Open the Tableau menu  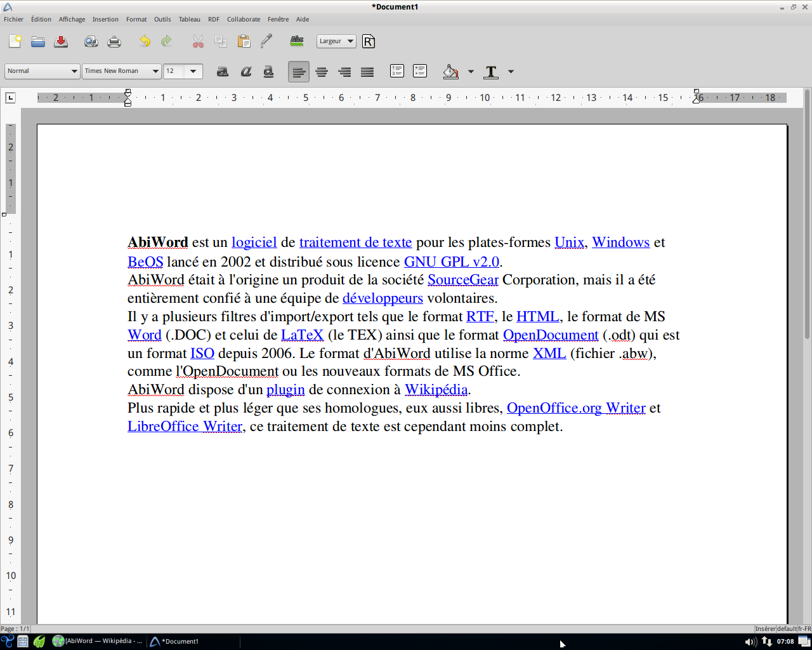click(189, 19)
